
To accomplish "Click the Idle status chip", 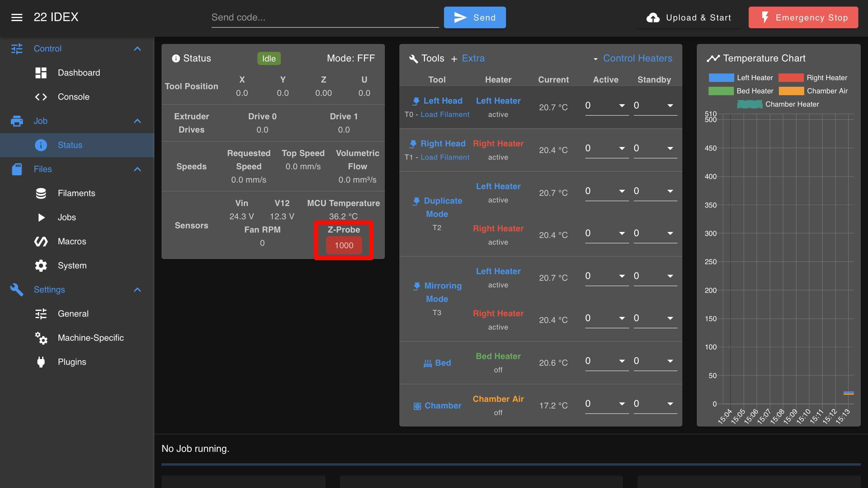I will click(269, 59).
